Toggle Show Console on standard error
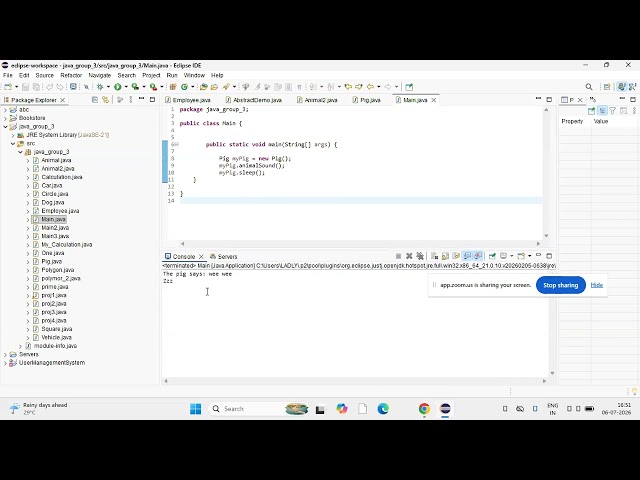 (478, 256)
